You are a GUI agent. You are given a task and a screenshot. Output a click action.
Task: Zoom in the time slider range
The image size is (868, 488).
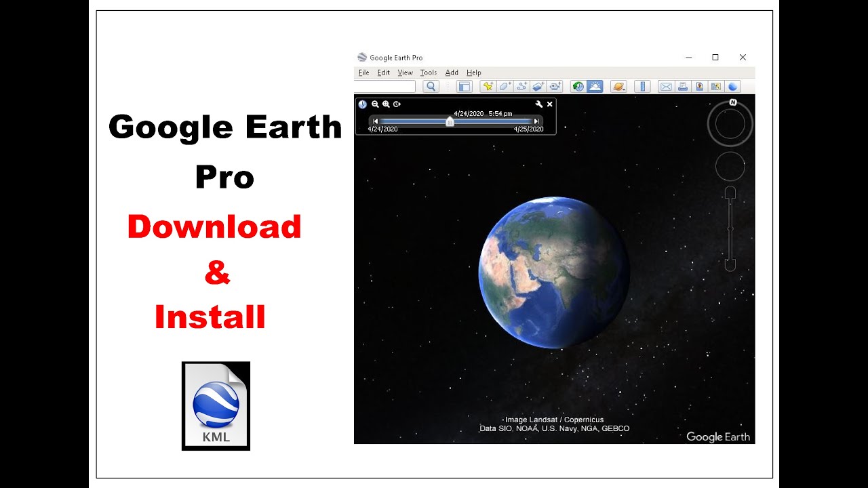point(386,104)
